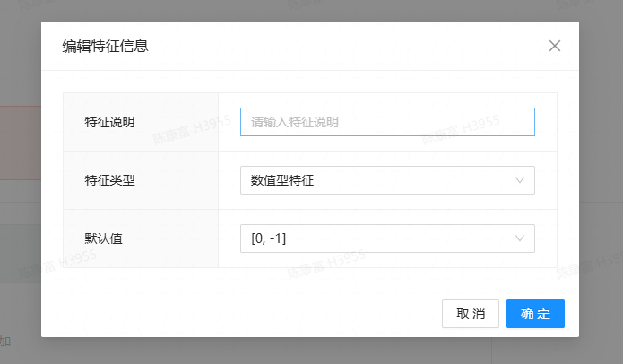Close the 编辑特征信息 dialog with X

[555, 46]
